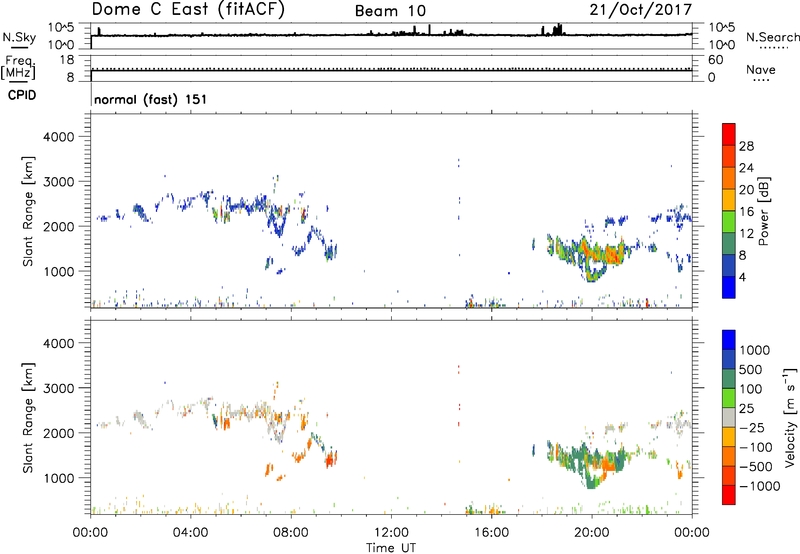Select the "normal (fast) 151" mode text
Screen dimensions: 800x554
pos(151,99)
